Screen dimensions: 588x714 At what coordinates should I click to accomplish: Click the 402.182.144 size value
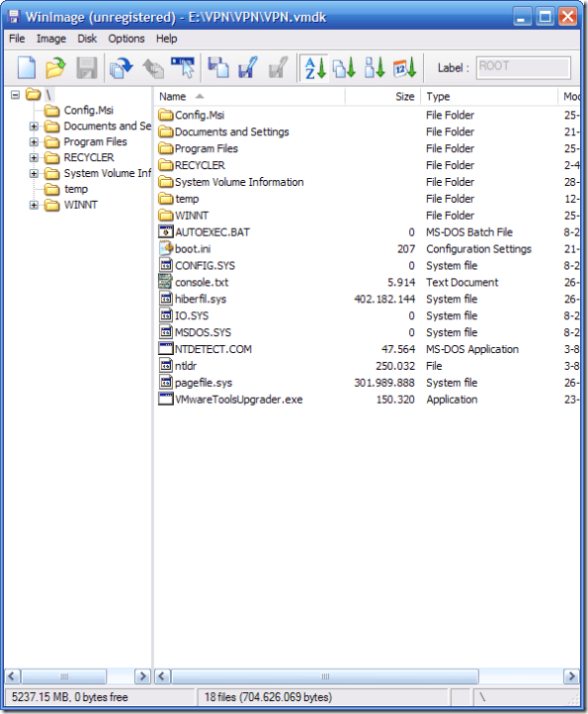click(x=384, y=300)
